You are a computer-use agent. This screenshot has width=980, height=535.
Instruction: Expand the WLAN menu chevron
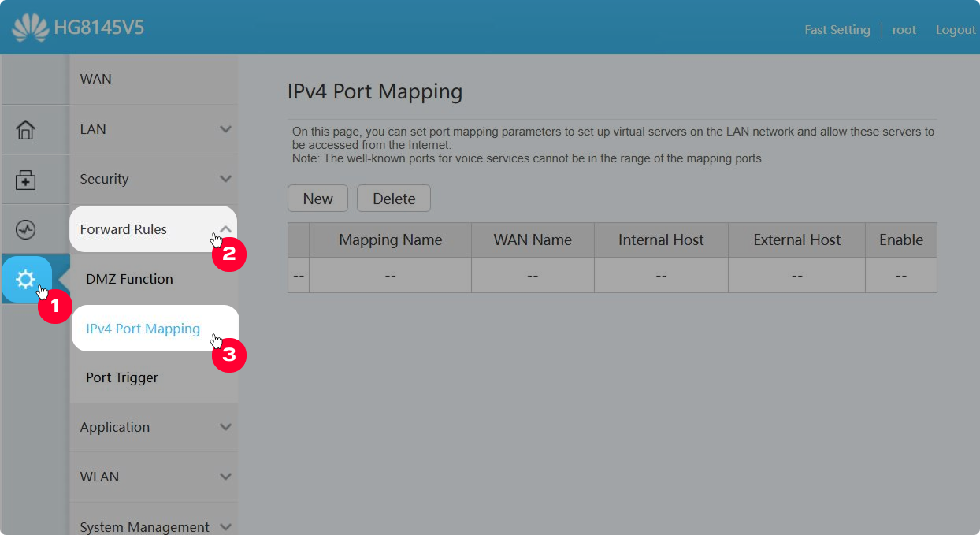click(x=225, y=477)
